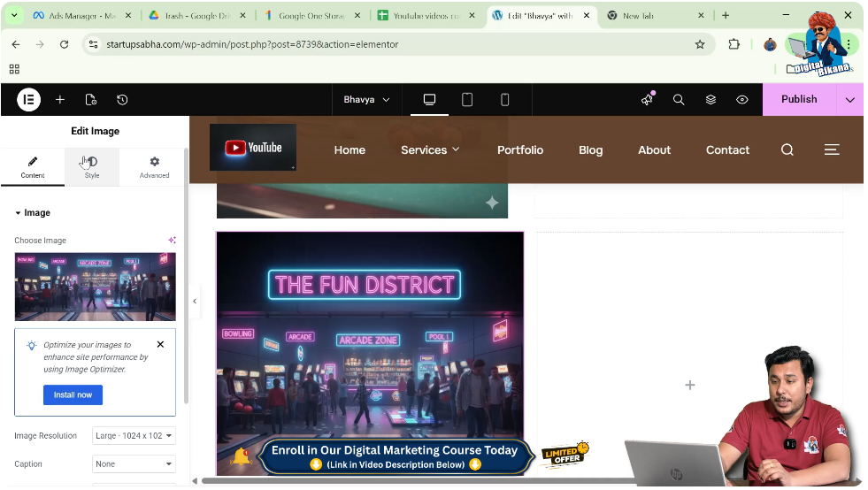868x490 pixels.
Task: Click the canvas horizontal scrollbar
Action: click(418, 480)
